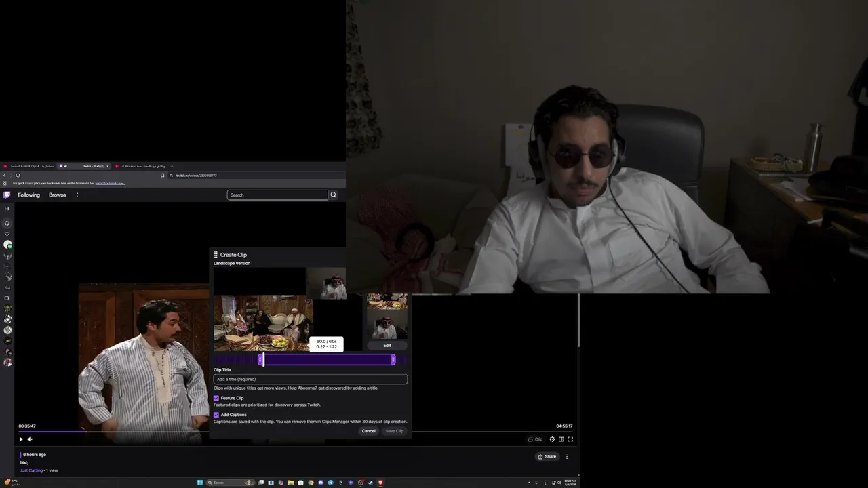This screenshot has height=488, width=868.
Task: Cancel the Create Clip dialog
Action: click(369, 431)
